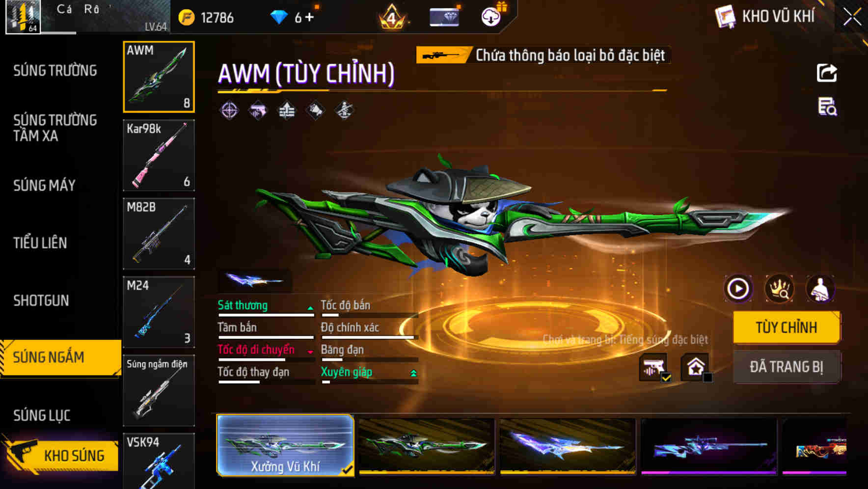
Task: Click the share icon at top right
Action: pyautogui.click(x=827, y=73)
